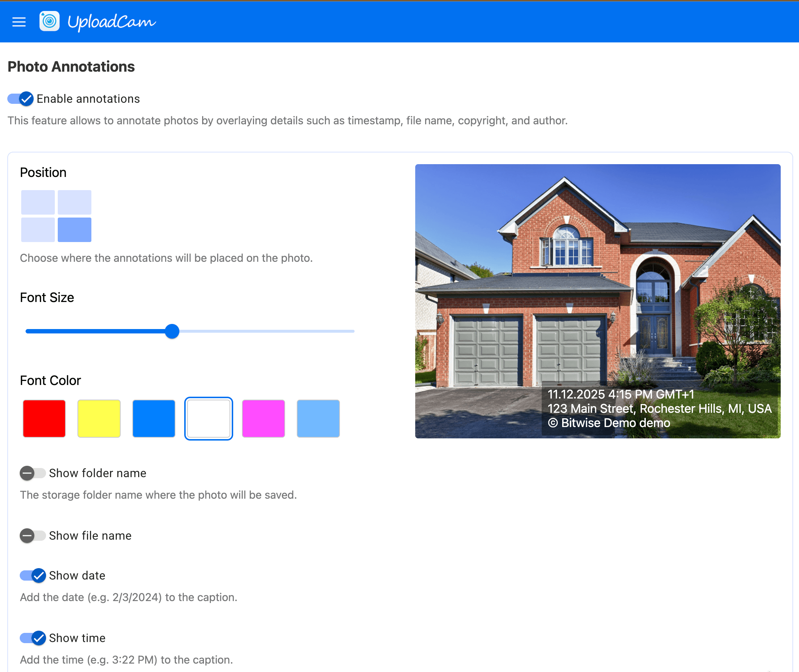Choose the white font color
The image size is (799, 672).
209,418
